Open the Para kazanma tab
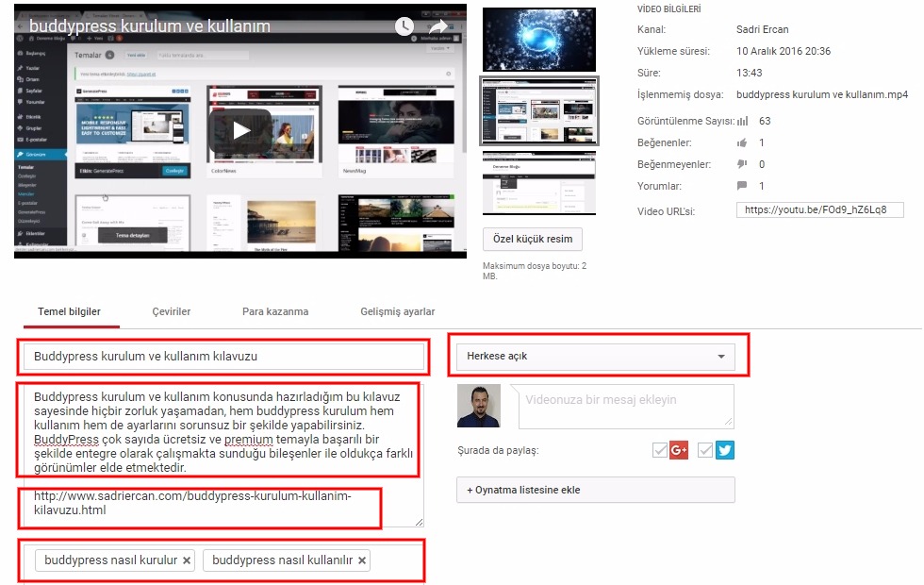 click(x=275, y=311)
